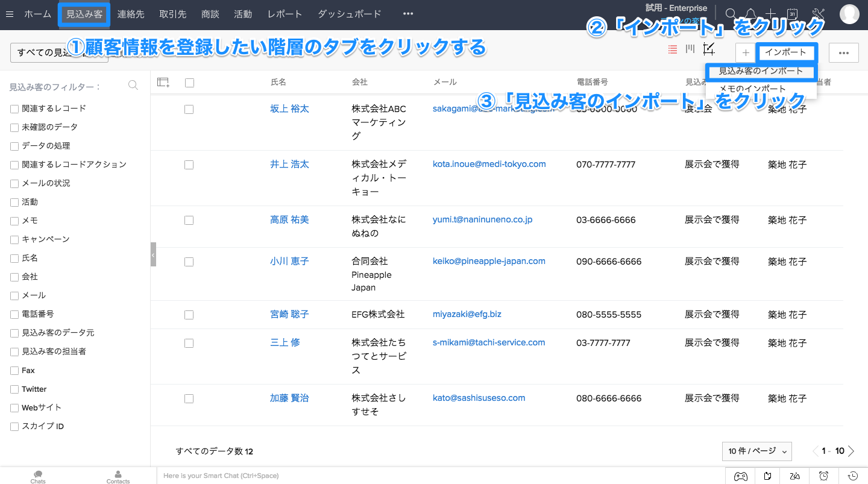Enable the キャンペーン filter checkbox

pyautogui.click(x=14, y=240)
